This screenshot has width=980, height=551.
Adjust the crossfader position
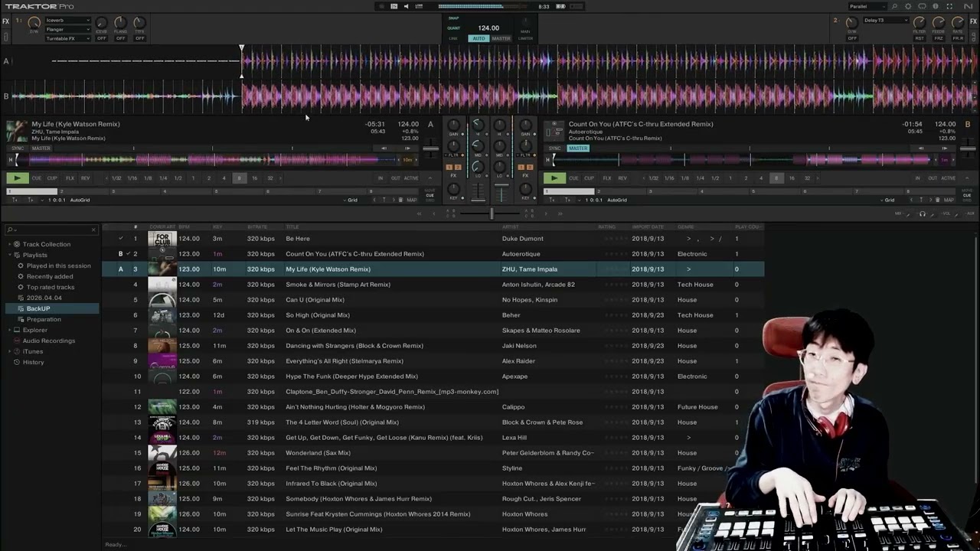[x=492, y=214]
